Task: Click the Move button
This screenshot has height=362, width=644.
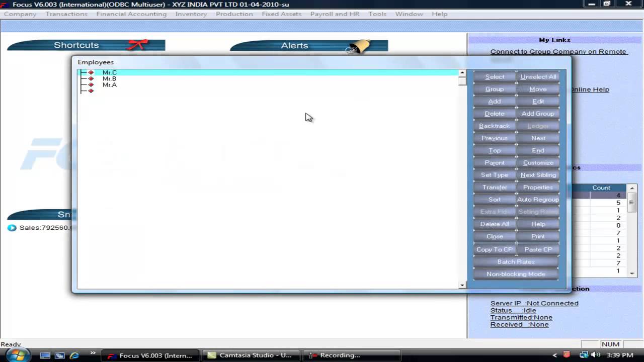Action: coord(538,89)
